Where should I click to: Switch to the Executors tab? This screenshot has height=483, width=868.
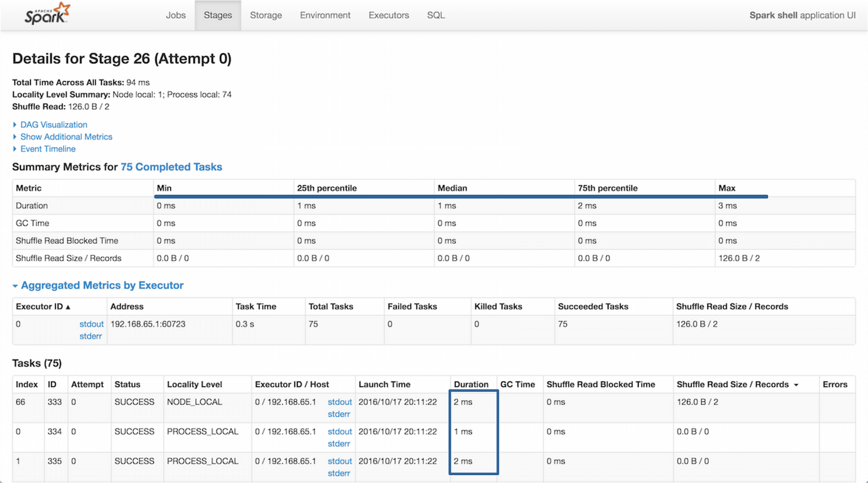click(x=388, y=15)
